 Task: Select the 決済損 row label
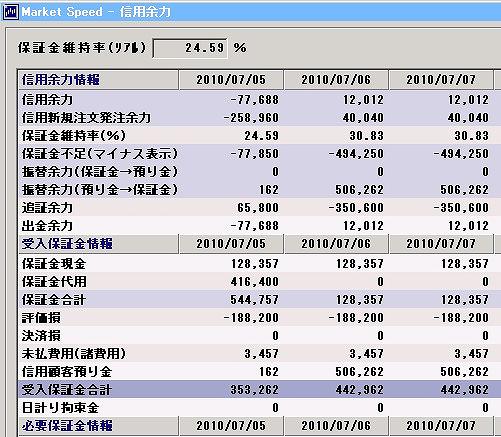tap(41, 336)
